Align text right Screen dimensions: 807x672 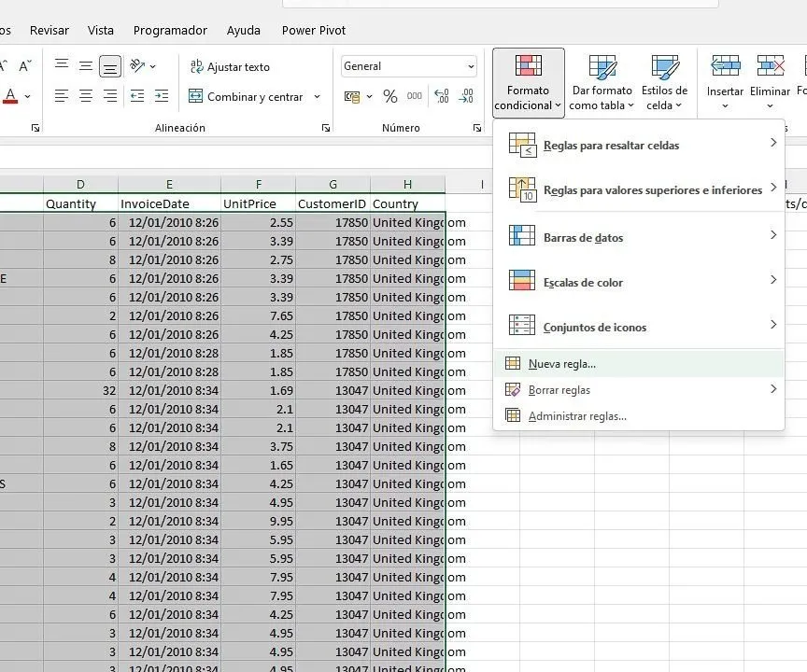(x=109, y=95)
